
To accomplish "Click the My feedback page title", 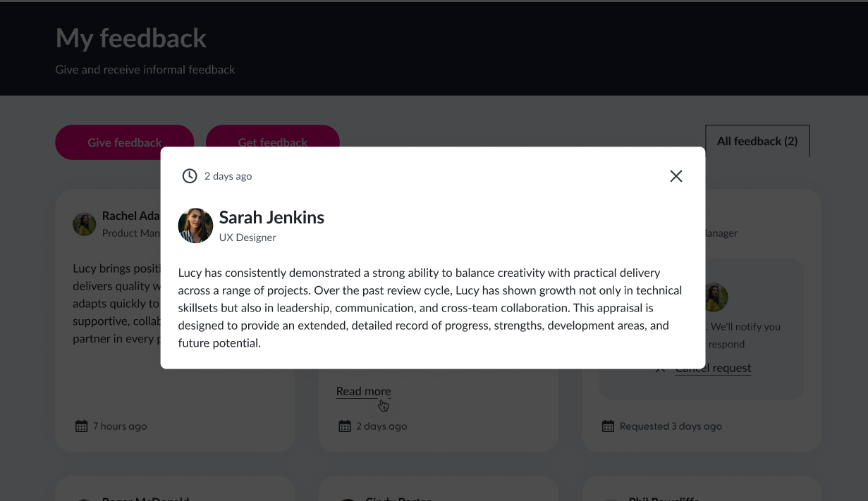I will pyautogui.click(x=131, y=38).
